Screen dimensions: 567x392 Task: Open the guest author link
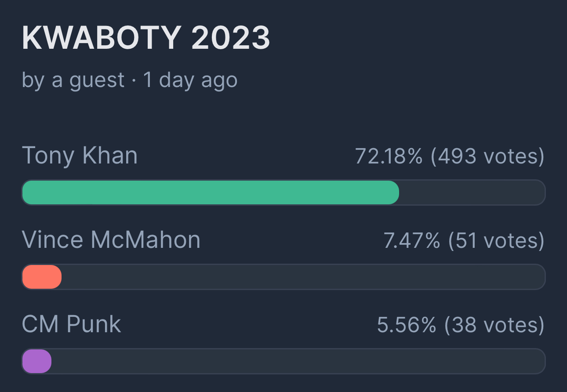click(88, 80)
